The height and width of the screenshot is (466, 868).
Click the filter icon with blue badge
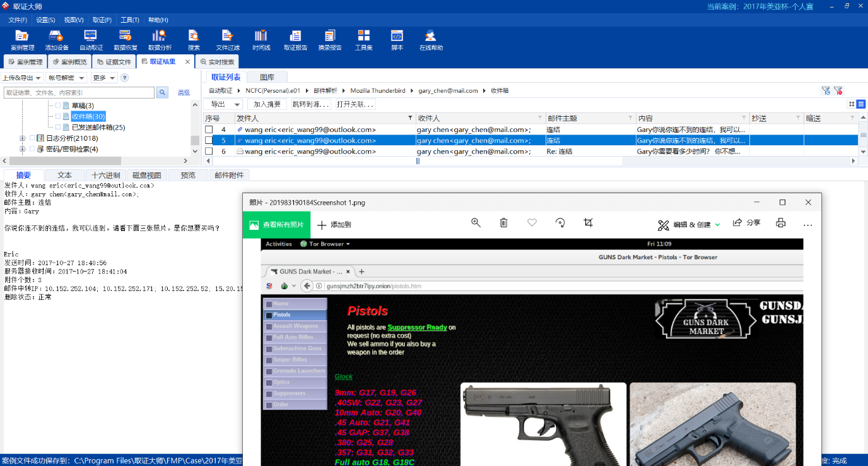pyautogui.click(x=826, y=90)
